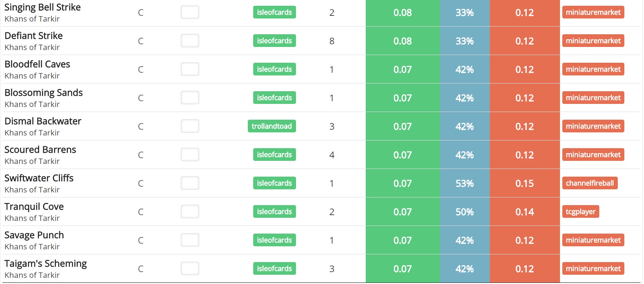Click the empty box in Scoured Barrens row
Screen dimensions: 644x284
(x=190, y=155)
